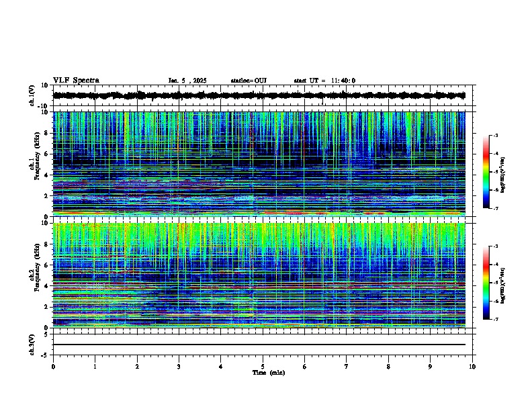The height and width of the screenshot is (411, 532).
Task: Click the "Time (min)" axis title
Action: pos(269,373)
